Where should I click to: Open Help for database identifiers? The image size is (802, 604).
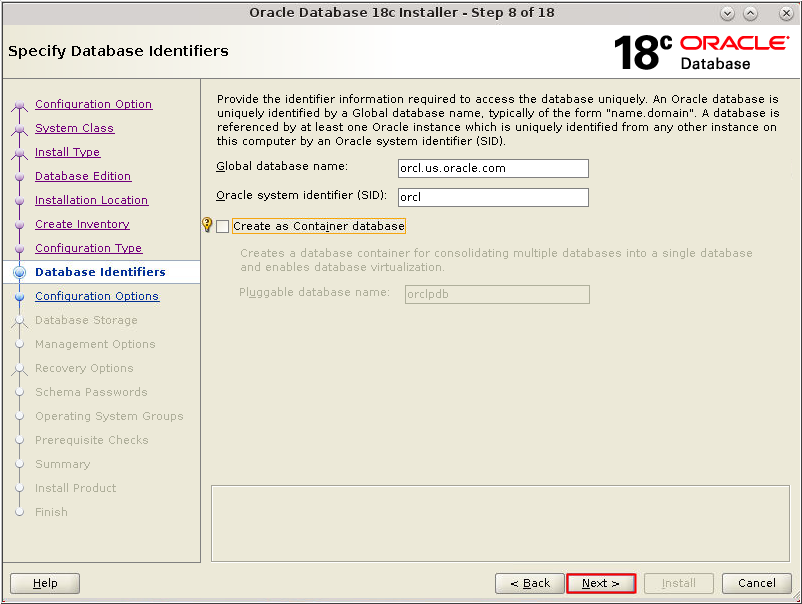(x=44, y=583)
